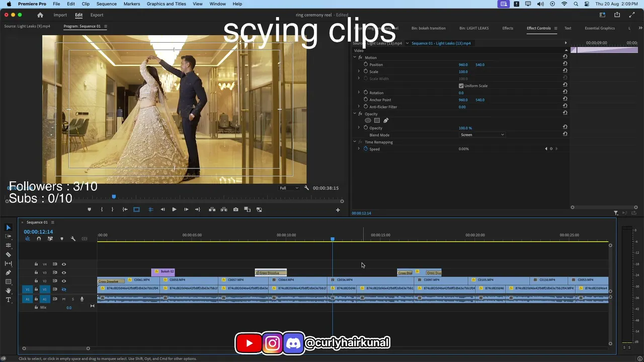Toggle V2 track output eye
This screenshot has height=362, width=644.
63,281
